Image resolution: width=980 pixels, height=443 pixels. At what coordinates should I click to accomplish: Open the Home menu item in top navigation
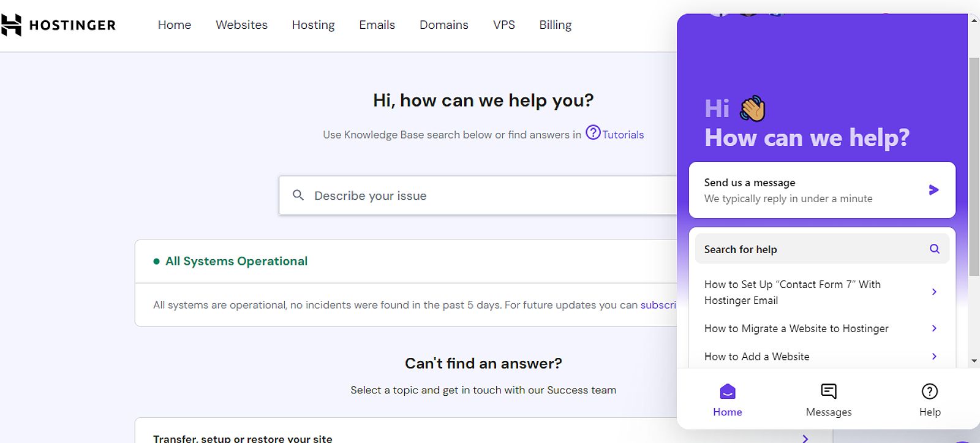(x=175, y=25)
